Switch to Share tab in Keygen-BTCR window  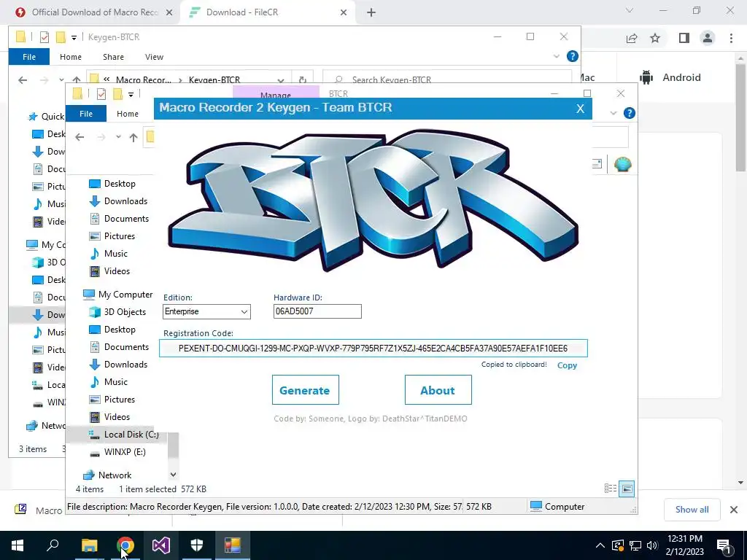113,57
